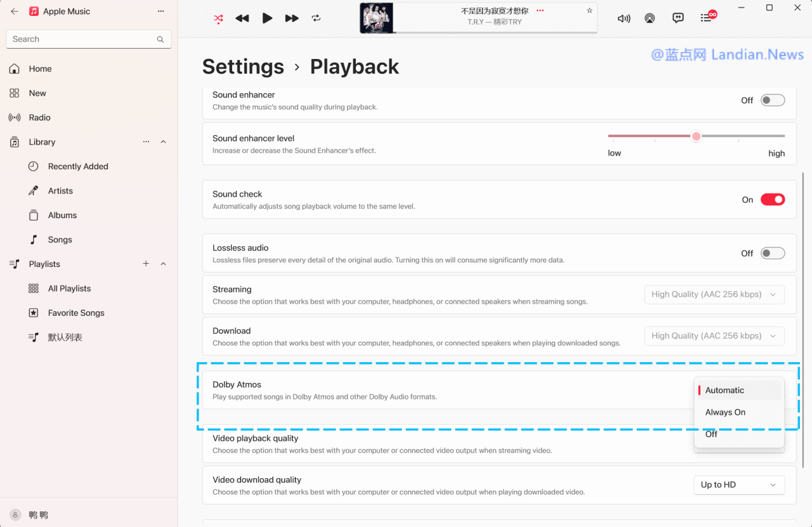Viewport: 812px width, 527px height.
Task: Open the now playing album artwork
Action: tap(377, 18)
